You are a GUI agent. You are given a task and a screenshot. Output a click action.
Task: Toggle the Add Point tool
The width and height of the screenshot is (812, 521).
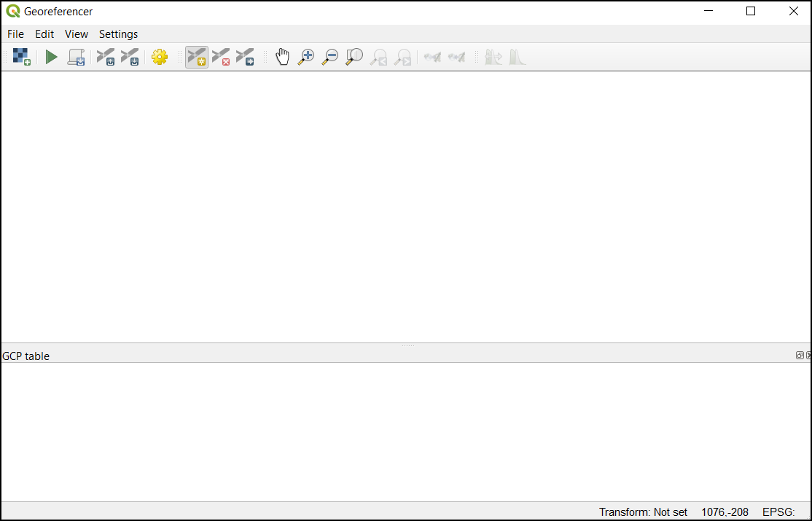pyautogui.click(x=197, y=57)
